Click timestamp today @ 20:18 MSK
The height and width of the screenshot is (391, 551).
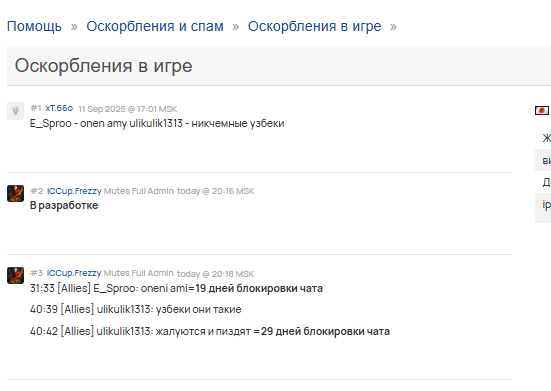(x=215, y=274)
